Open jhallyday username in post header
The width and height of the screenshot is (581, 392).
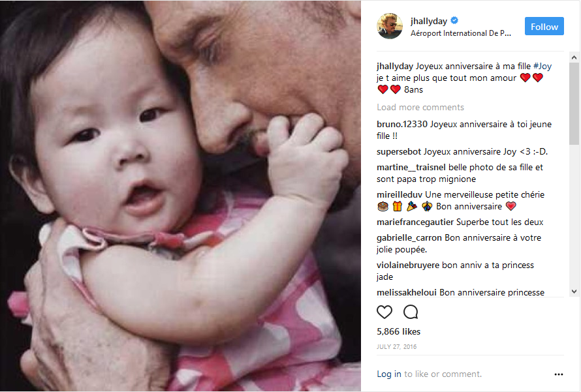click(x=429, y=21)
